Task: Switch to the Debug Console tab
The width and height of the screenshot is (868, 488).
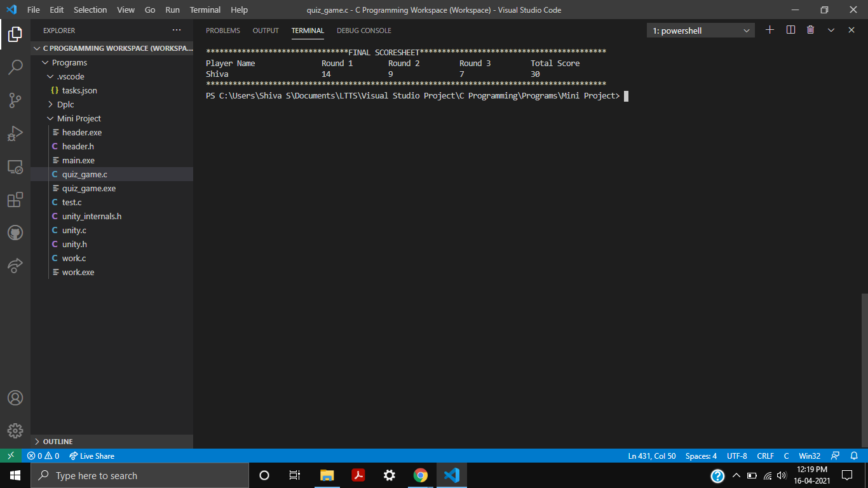Action: [363, 30]
